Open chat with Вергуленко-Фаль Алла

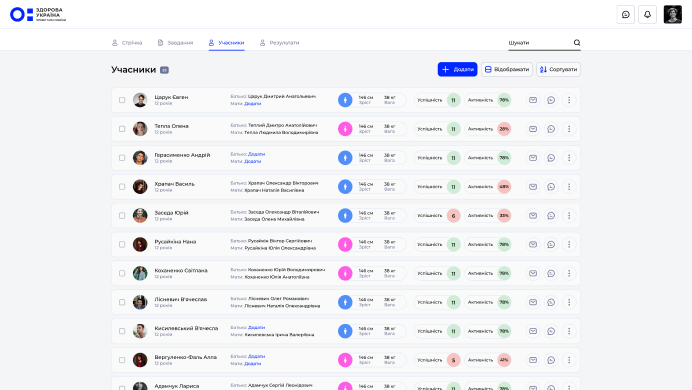(551, 360)
